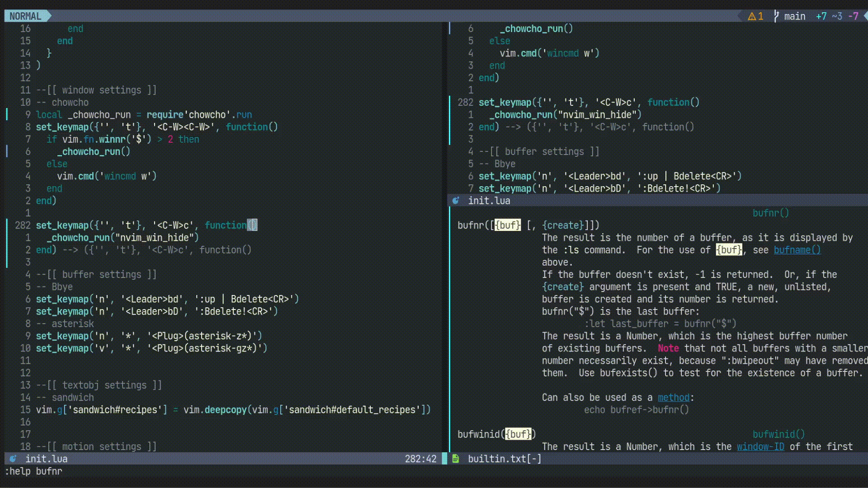Click the Lua icon in right init.lua statusline

tap(456, 201)
